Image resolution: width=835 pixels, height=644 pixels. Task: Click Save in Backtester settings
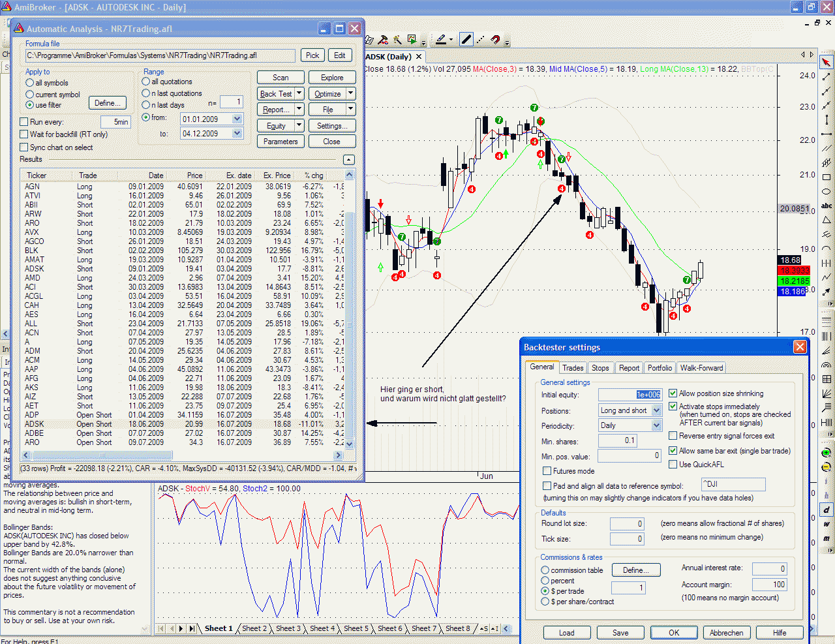coord(620,633)
